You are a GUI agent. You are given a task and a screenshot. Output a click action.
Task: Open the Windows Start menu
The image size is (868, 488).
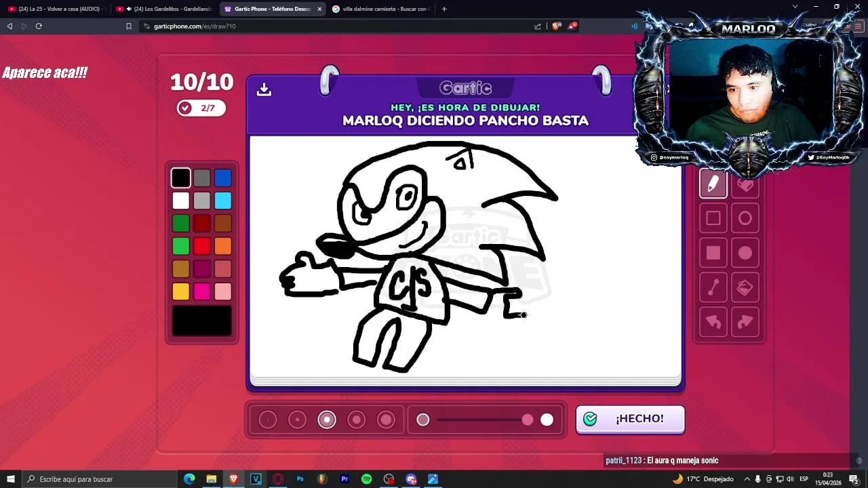tap(10, 479)
